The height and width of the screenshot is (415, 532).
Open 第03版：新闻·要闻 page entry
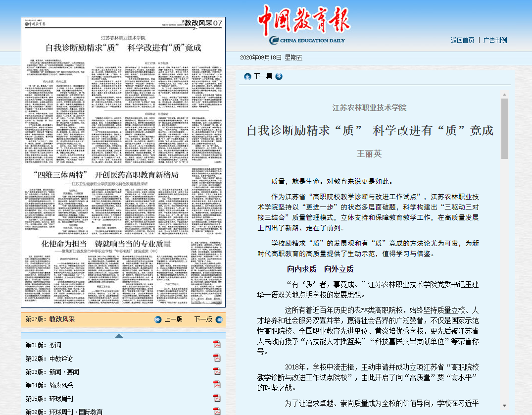[52, 372]
